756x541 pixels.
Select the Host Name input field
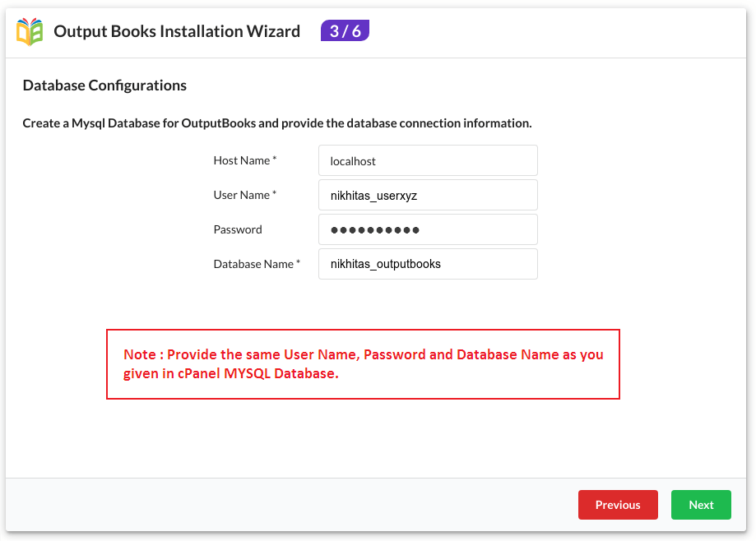(x=428, y=160)
